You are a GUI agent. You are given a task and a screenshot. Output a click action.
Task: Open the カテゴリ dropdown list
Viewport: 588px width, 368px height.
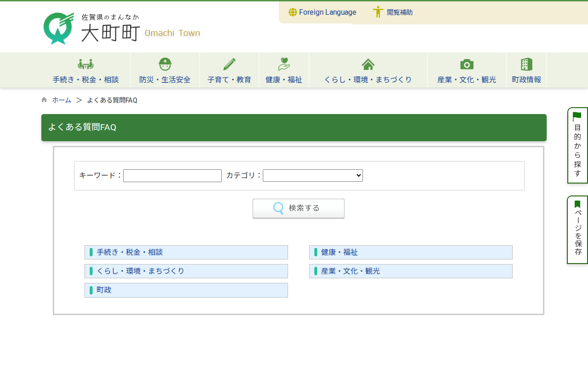tap(312, 176)
